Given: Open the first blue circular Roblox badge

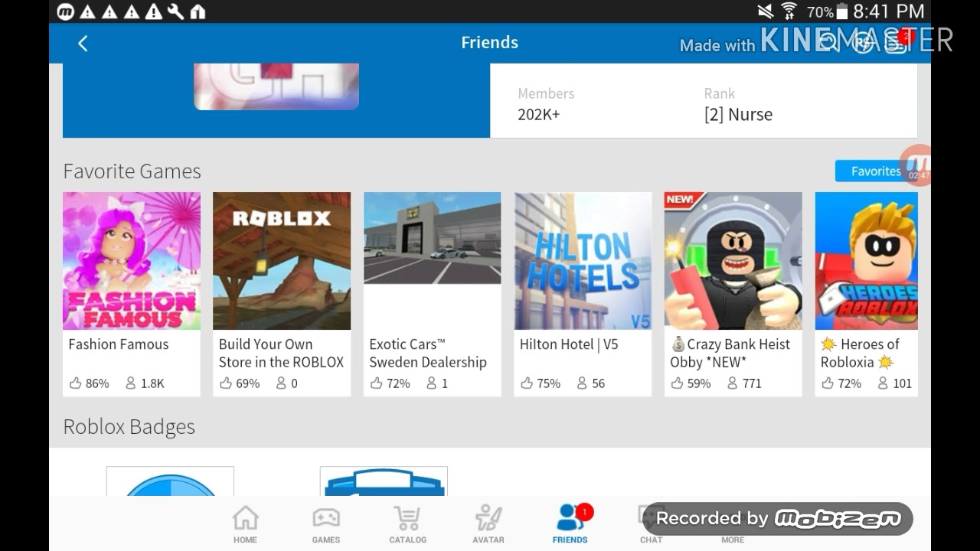Looking at the screenshot, I should point(170,481).
